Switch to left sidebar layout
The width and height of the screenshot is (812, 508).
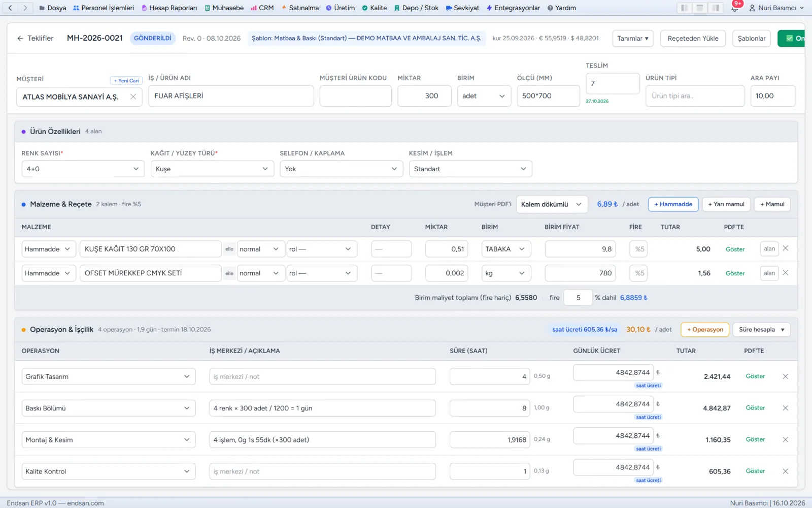point(684,8)
